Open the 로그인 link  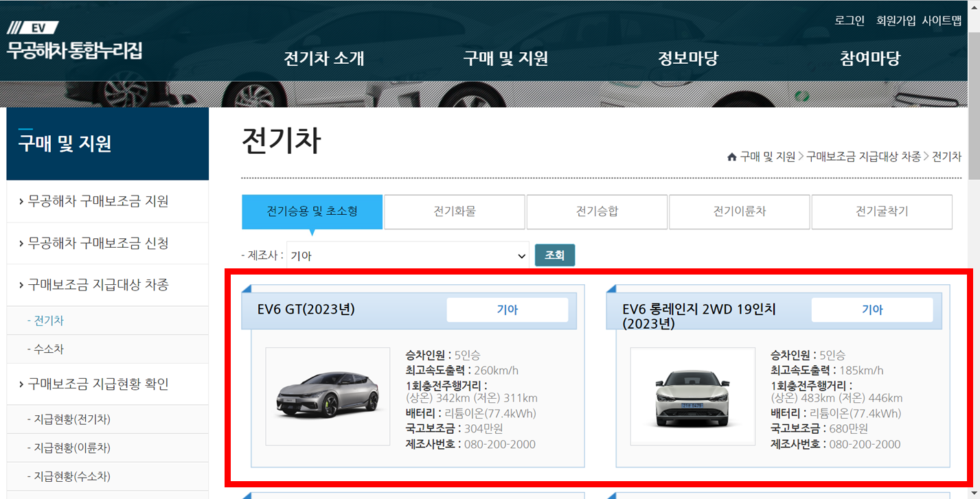coord(850,21)
